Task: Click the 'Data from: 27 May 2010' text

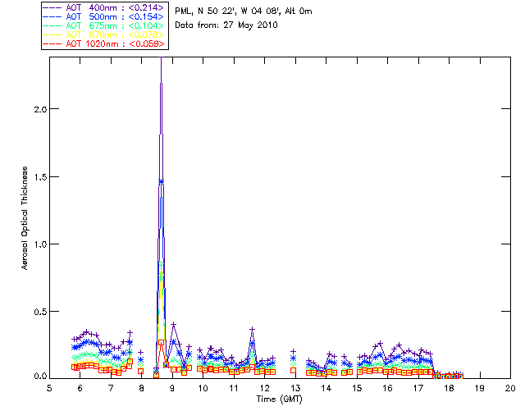Action: click(x=226, y=25)
